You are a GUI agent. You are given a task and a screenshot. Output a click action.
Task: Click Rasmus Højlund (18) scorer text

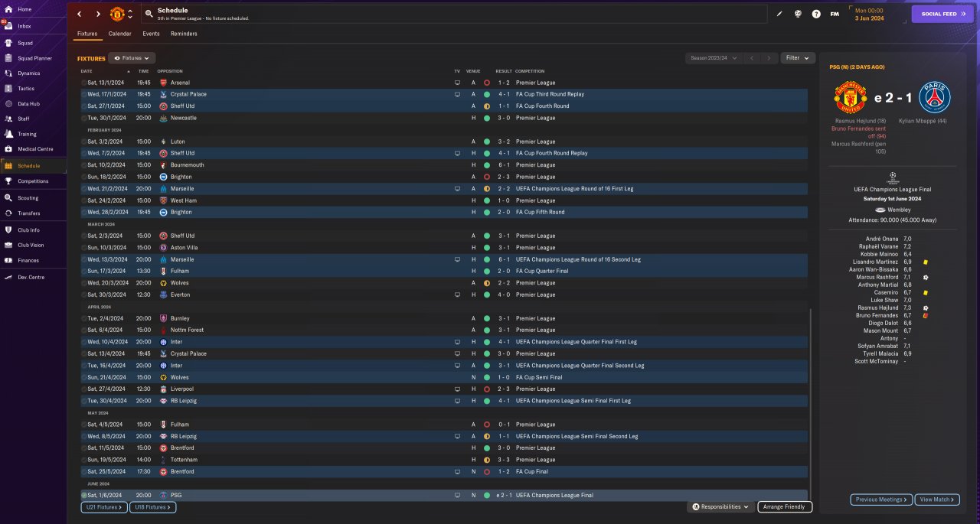tap(859, 121)
